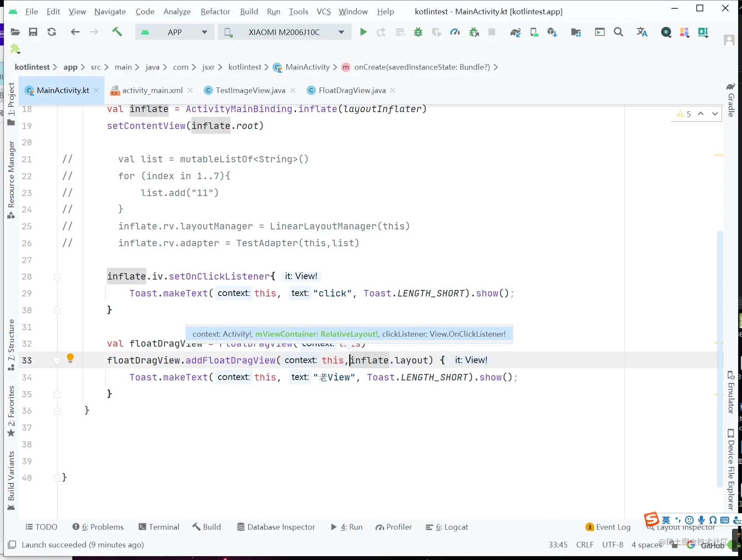Image resolution: width=742 pixels, height=560 pixels.
Task: Open SDK Manager icon
Action: [552, 32]
